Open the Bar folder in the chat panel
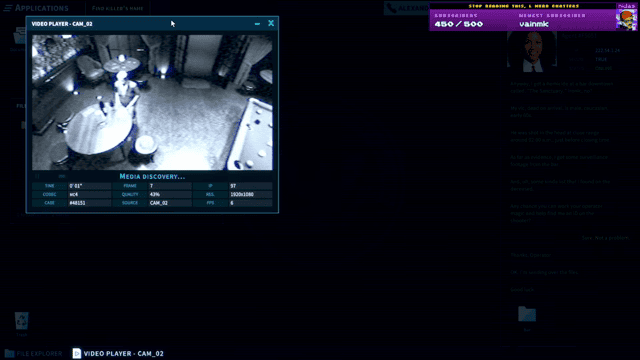The image size is (640, 360). coord(527,314)
